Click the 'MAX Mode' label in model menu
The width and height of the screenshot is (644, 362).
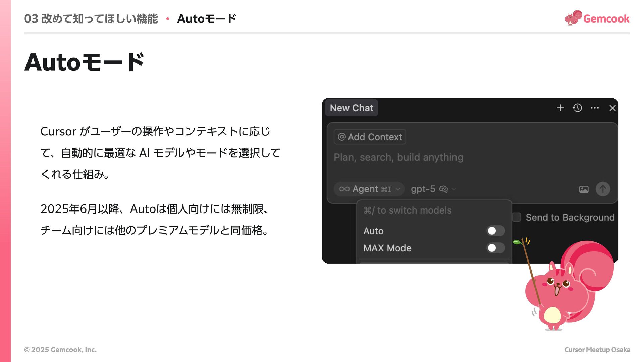click(x=387, y=248)
